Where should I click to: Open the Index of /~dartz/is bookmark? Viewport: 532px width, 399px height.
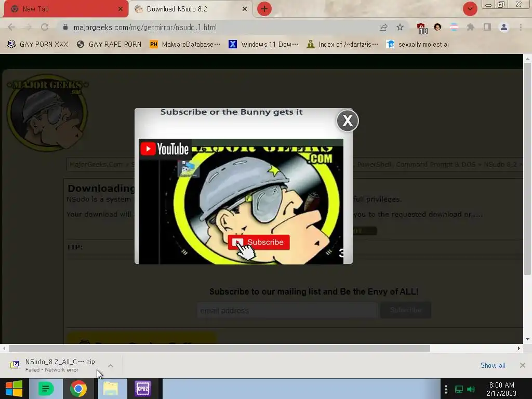tap(342, 44)
